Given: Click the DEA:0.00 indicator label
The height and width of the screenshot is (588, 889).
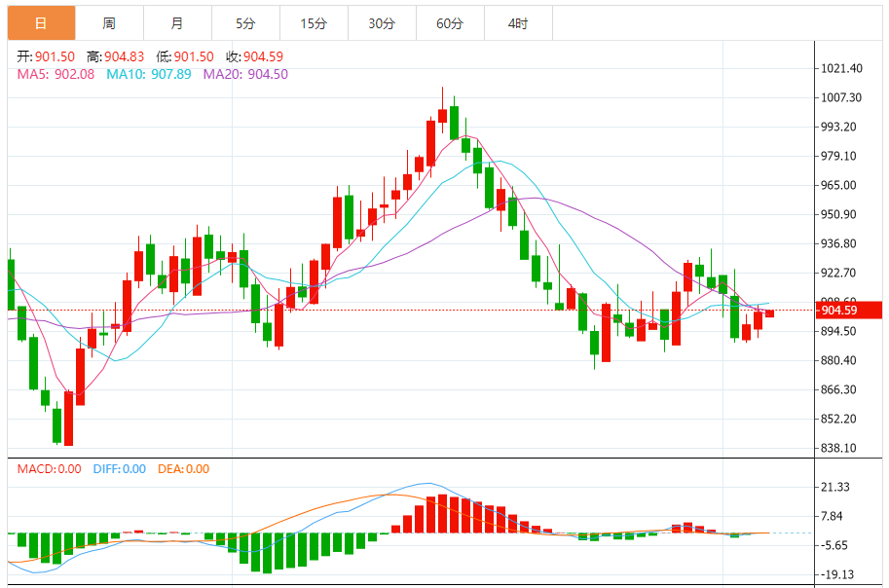Looking at the screenshot, I should [x=184, y=469].
